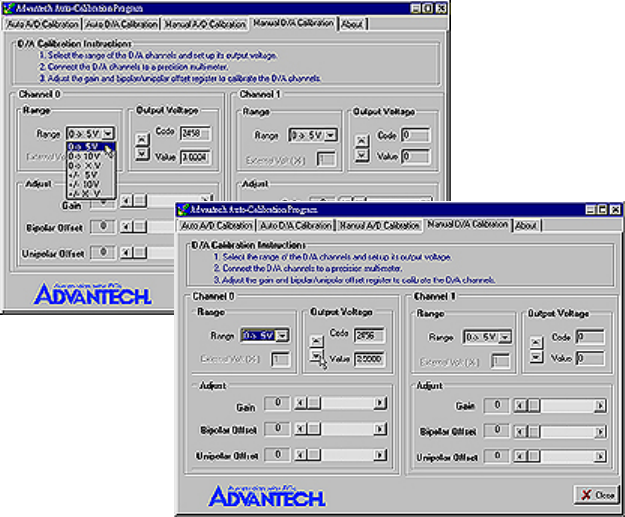This screenshot has width=625, height=517.
Task: Click right arrow of Channel 1 Unipolar Offset scrollbar, front window
Action: 597,456
